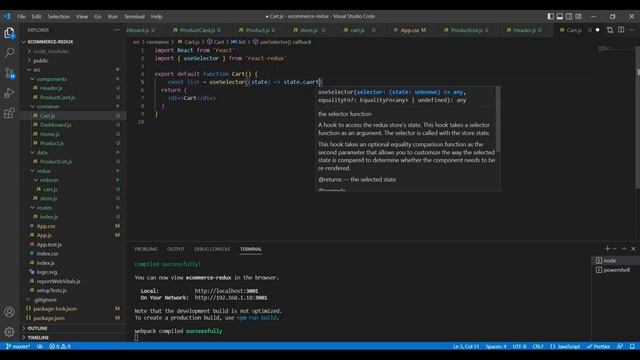The height and width of the screenshot is (360, 640).
Task: Open terminal launch profile dropdown
Action: click(614, 249)
